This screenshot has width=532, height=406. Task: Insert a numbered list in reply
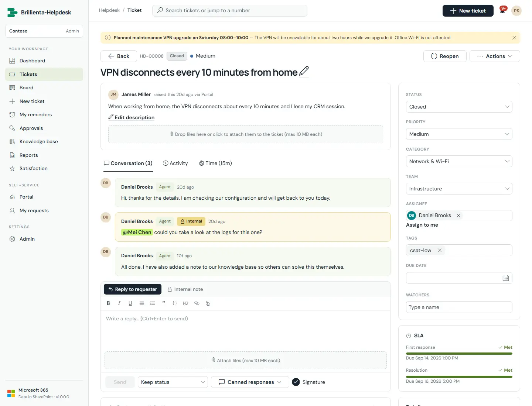coord(152,303)
